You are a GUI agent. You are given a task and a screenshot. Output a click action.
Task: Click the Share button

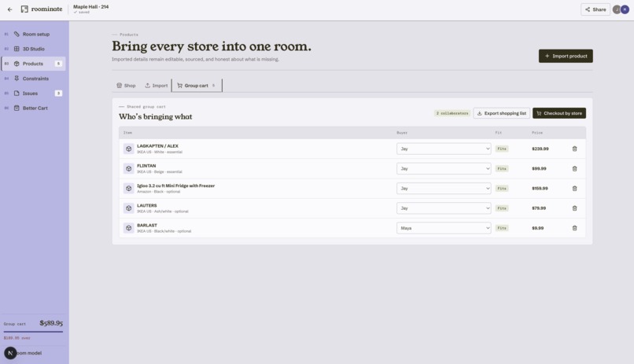pos(595,9)
